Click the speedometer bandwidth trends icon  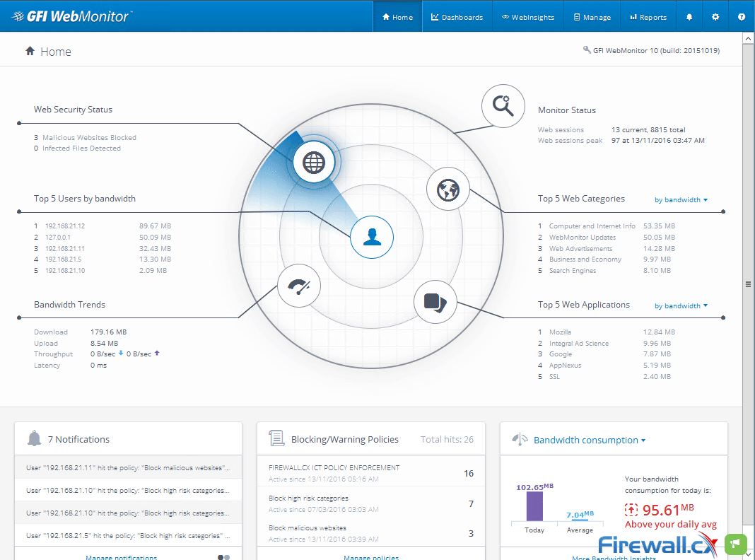299,286
